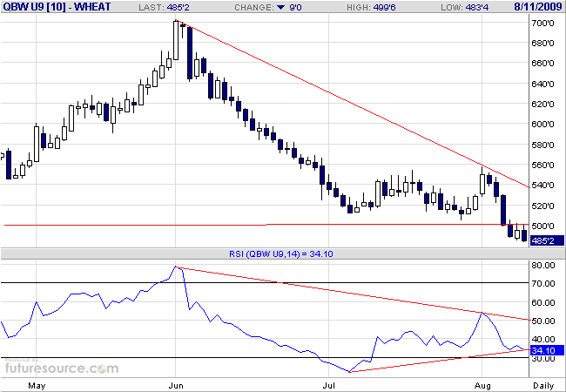
Task: Click the 40.00 RSI axis label
Action: [543, 340]
